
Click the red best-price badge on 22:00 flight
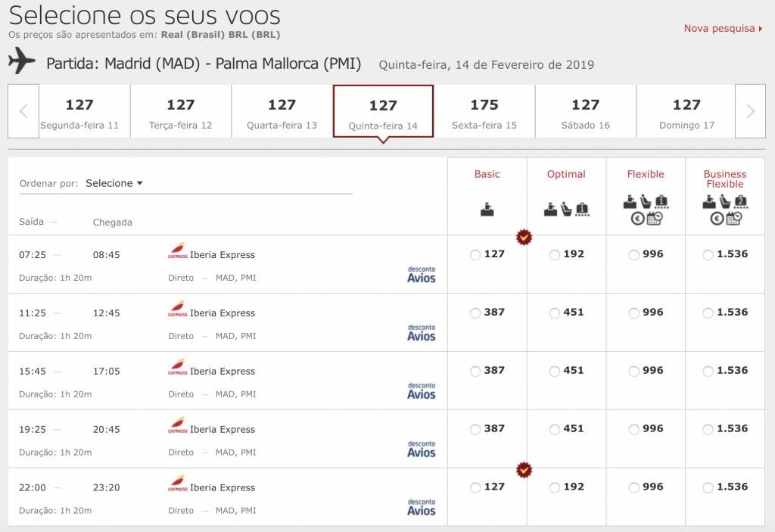pyautogui.click(x=524, y=470)
